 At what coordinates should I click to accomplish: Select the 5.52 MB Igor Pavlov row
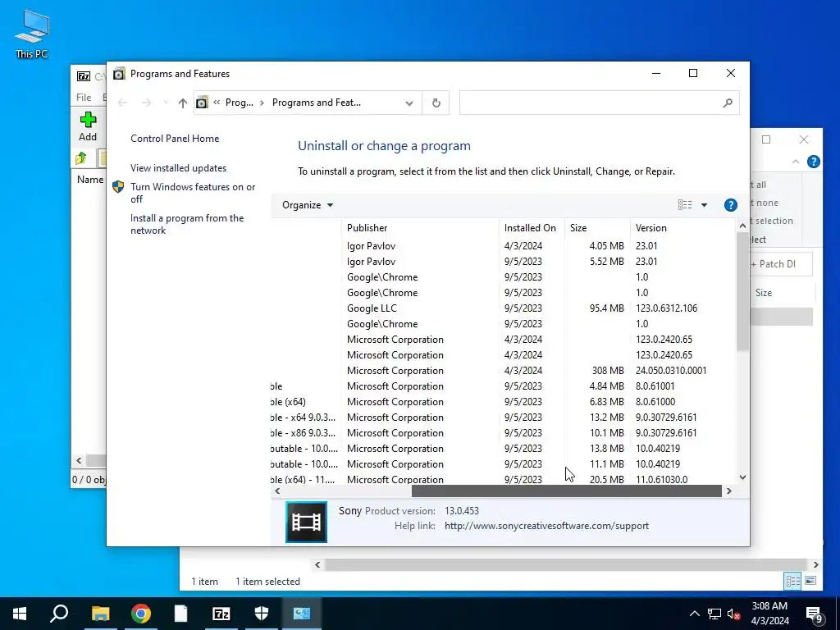(x=504, y=262)
